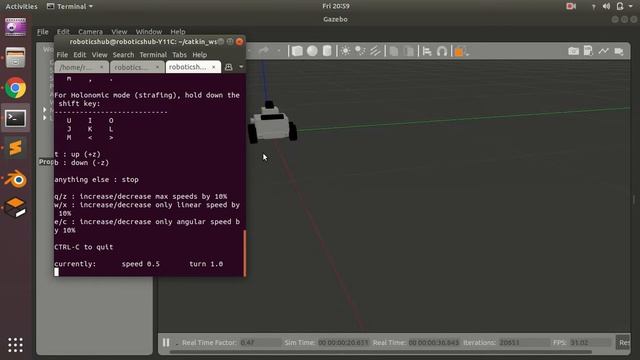
Task: Add a spot light in Gazebo
Action: coord(360,51)
